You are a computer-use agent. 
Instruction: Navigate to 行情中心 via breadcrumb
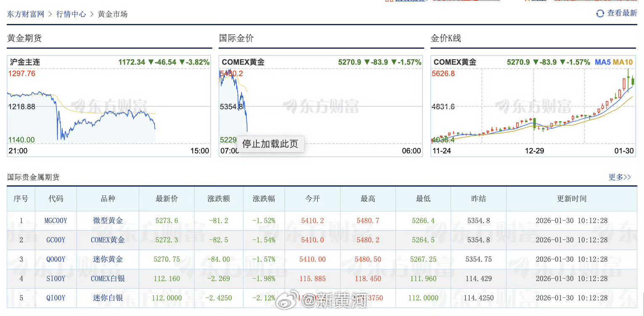[x=71, y=14]
